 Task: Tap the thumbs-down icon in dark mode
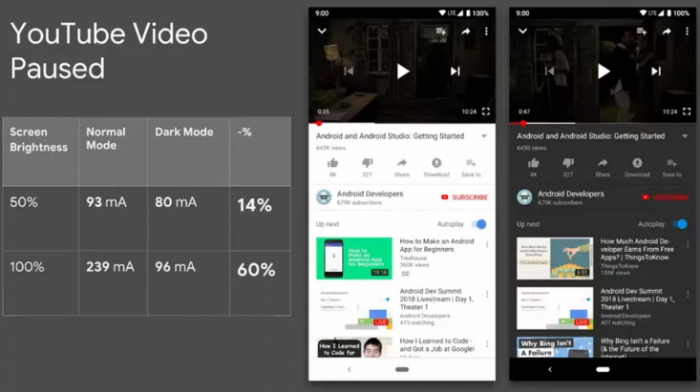pyautogui.click(x=568, y=163)
